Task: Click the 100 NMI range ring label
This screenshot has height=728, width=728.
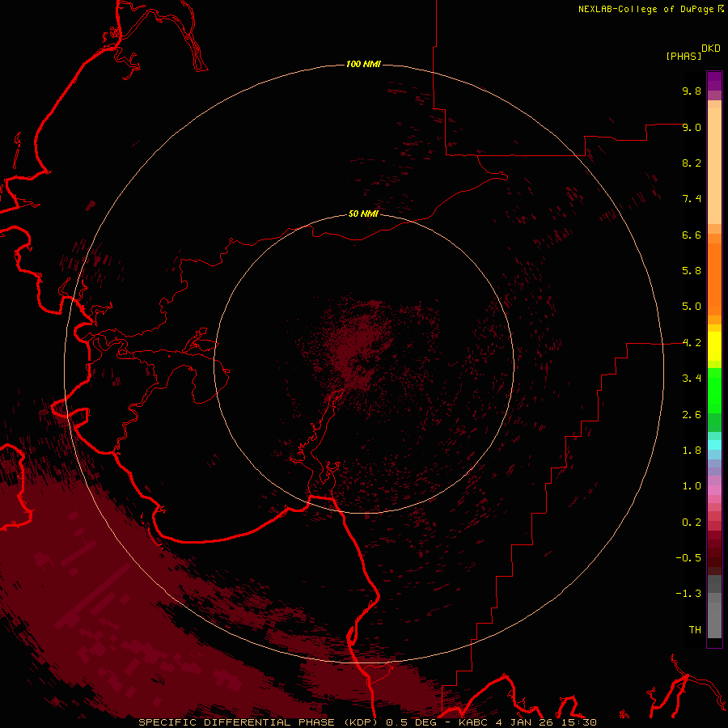Action: [x=363, y=64]
